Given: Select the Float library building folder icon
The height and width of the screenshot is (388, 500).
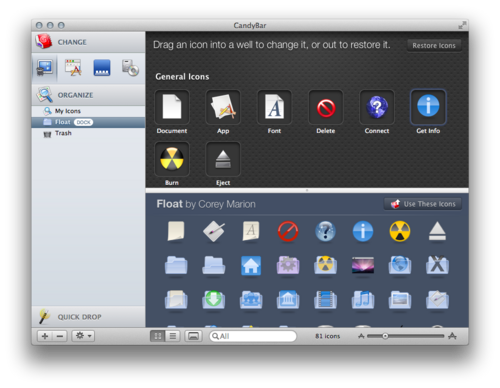Looking at the screenshot, I should coord(288,299).
